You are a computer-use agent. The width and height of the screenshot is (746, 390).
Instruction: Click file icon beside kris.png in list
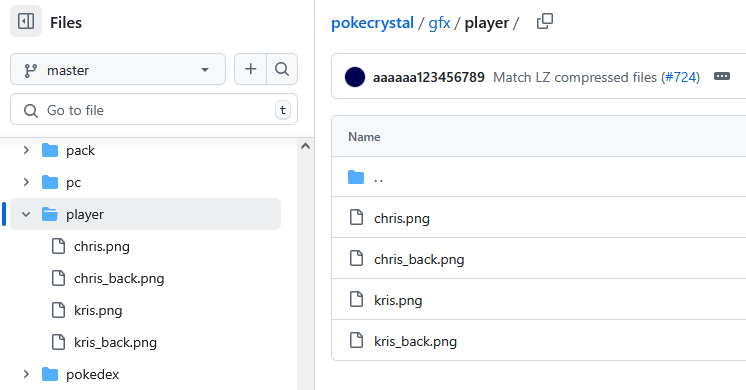356,299
